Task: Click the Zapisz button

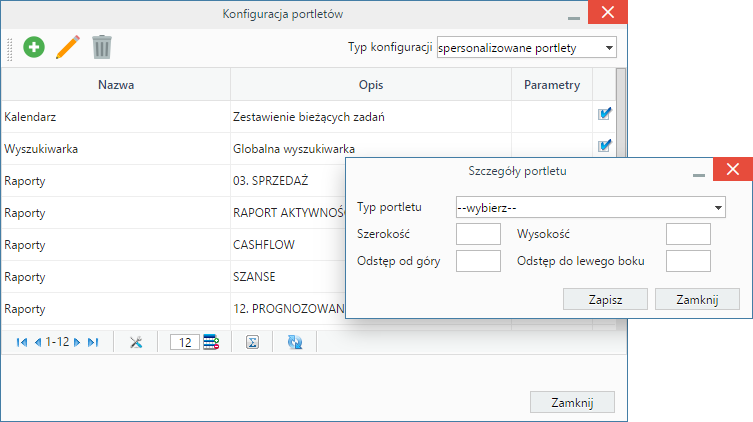Action: pyautogui.click(x=605, y=300)
